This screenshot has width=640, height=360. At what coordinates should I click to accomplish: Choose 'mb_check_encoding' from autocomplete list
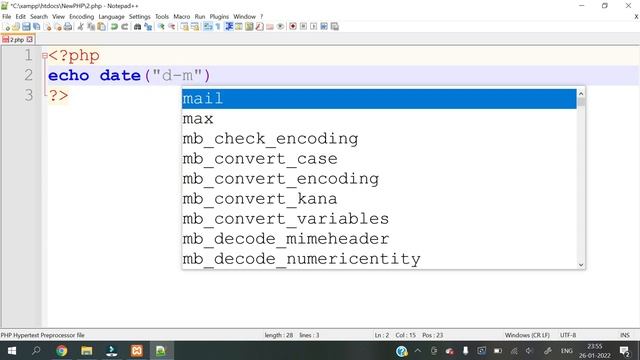(379, 139)
